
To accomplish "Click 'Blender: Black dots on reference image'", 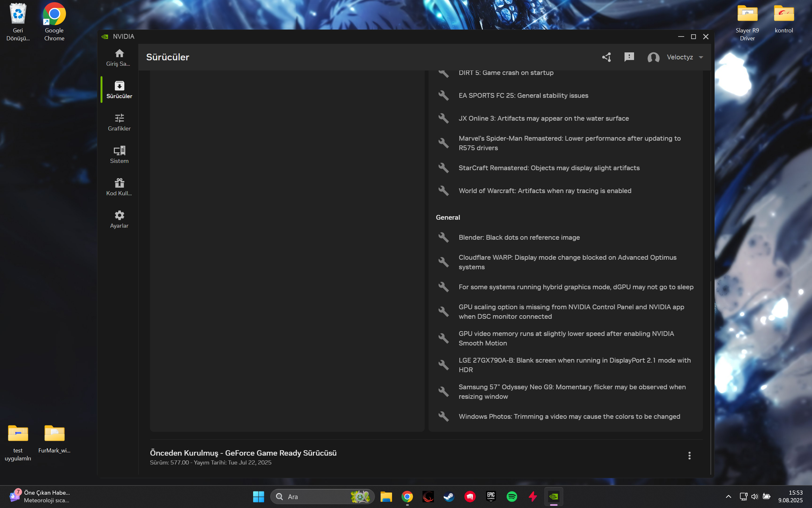I will [x=519, y=237].
